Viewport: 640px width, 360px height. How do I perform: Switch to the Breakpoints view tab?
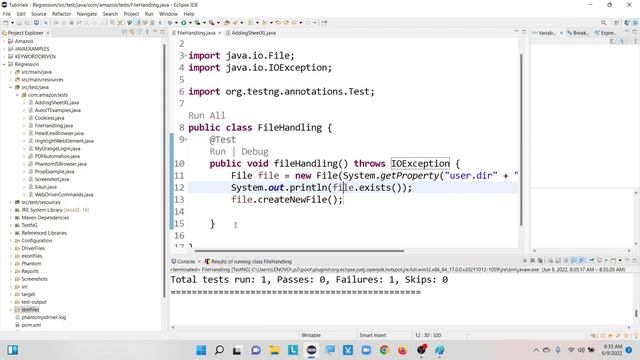pos(578,33)
